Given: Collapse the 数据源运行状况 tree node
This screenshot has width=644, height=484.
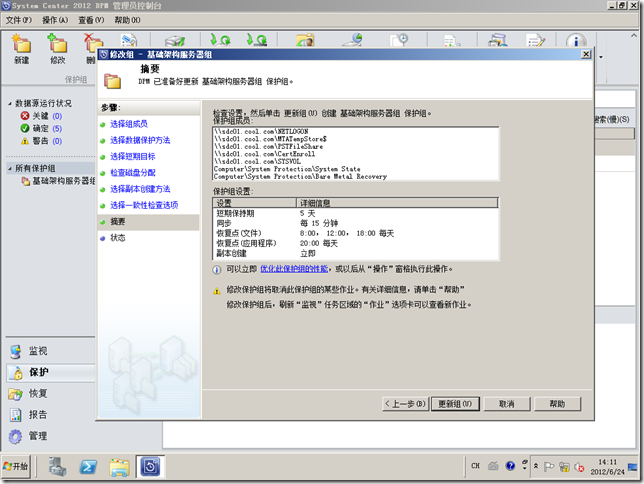Looking at the screenshot, I should [10, 104].
